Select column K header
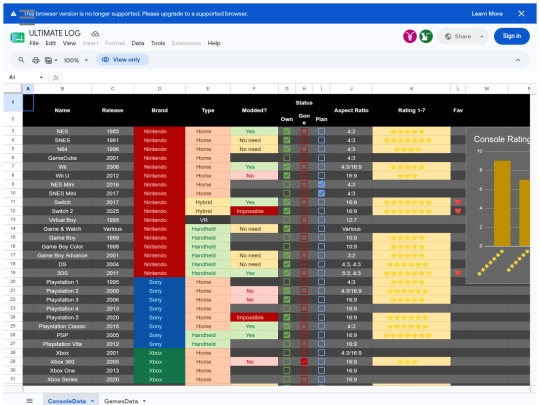Viewport: 540px width, 405px height. point(411,89)
